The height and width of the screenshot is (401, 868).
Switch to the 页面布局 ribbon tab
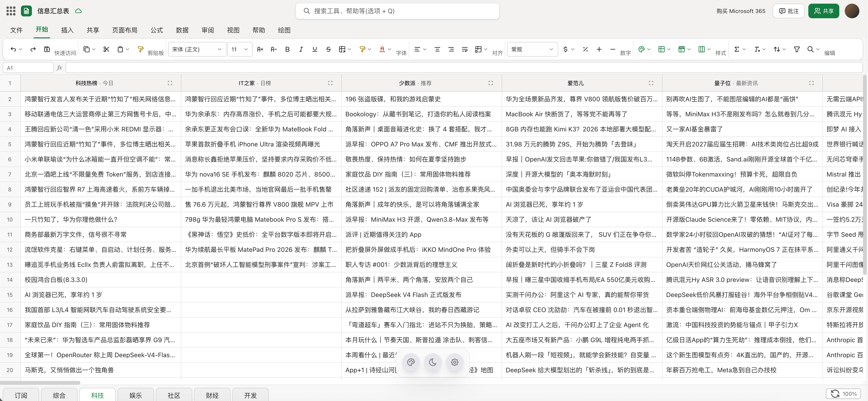[x=125, y=30]
